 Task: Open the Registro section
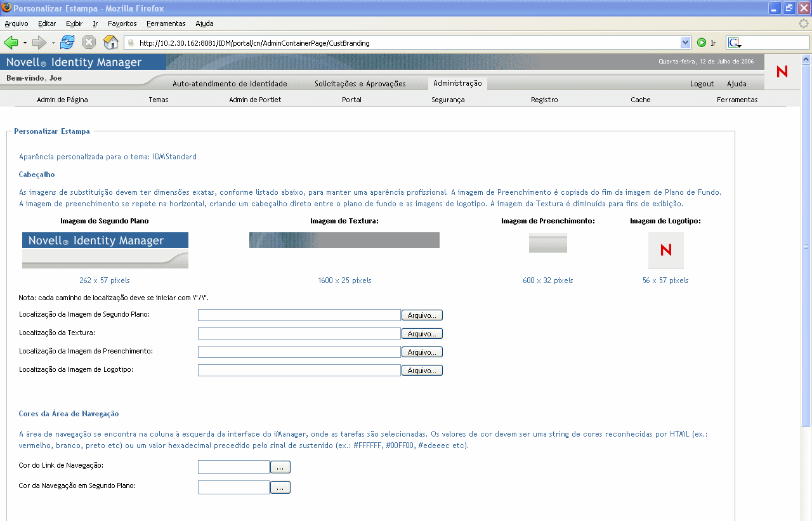[x=544, y=100]
